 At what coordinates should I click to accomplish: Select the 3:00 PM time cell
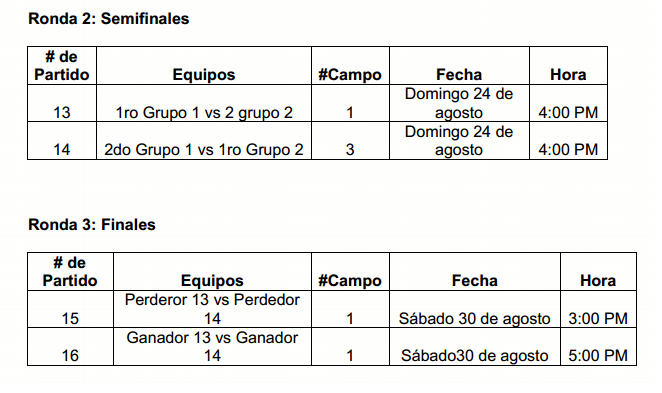(598, 309)
